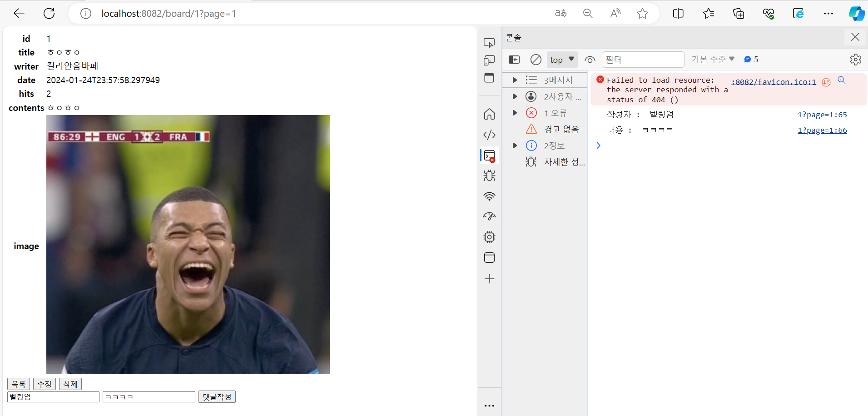
Task: Select the no warnings filter row
Action: point(544,129)
